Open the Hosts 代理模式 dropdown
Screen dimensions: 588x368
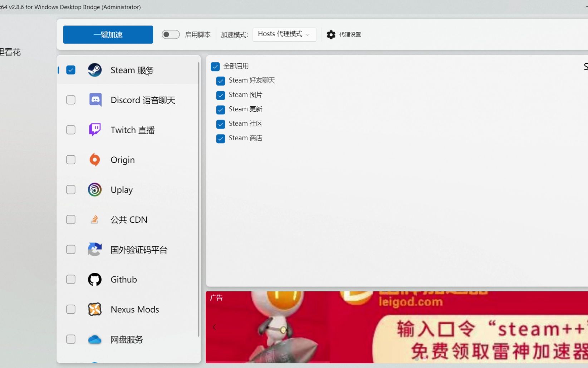pos(284,34)
